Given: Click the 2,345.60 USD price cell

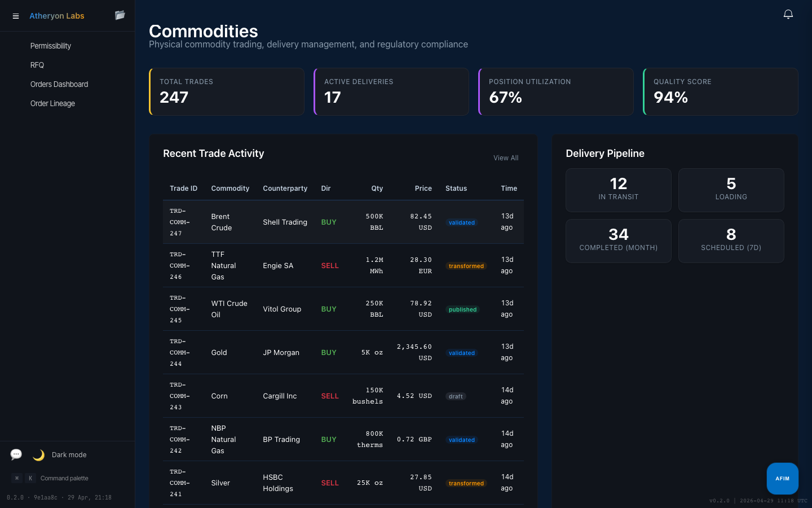Looking at the screenshot, I should tap(414, 353).
